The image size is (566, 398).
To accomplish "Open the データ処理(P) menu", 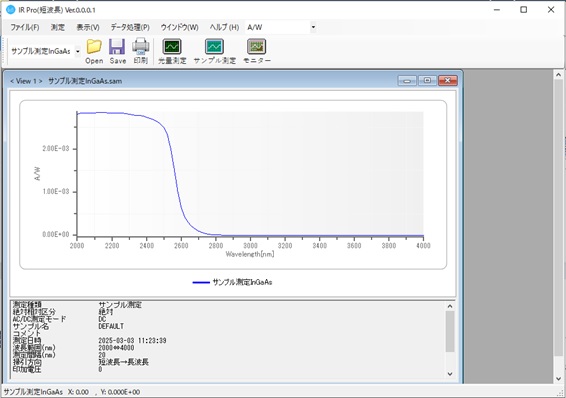I will click(130, 27).
